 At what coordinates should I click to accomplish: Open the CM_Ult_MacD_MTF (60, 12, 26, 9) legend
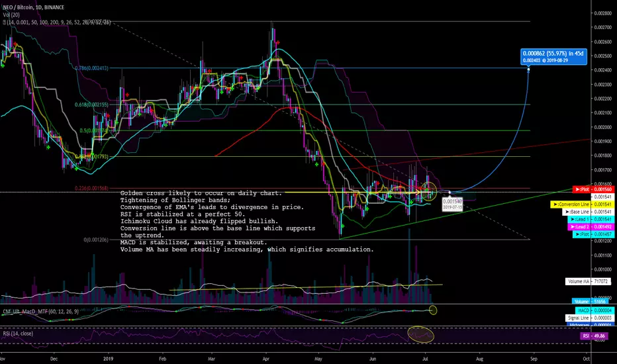coord(40,311)
